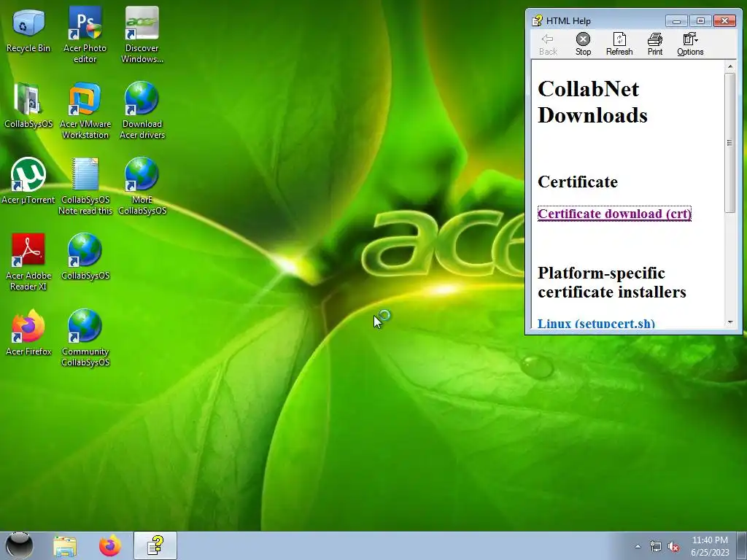Click 'Platform-specific certificate installers' heading
747x560 pixels.
612,282
